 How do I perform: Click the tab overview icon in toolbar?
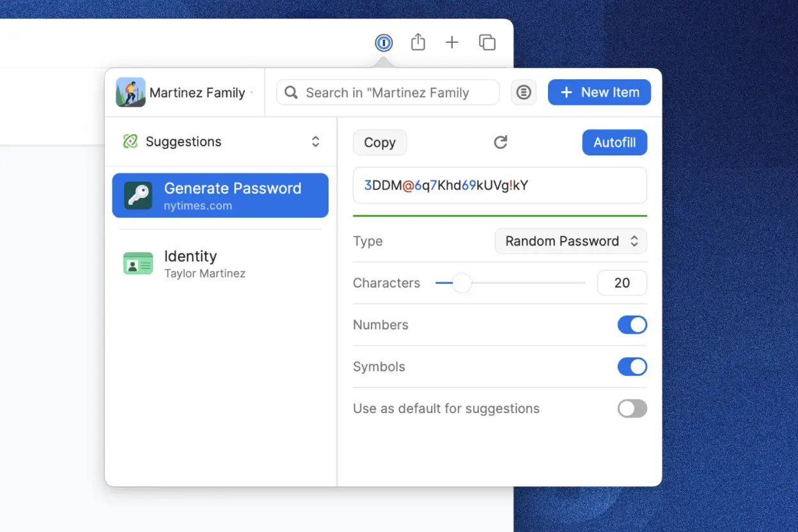487,42
